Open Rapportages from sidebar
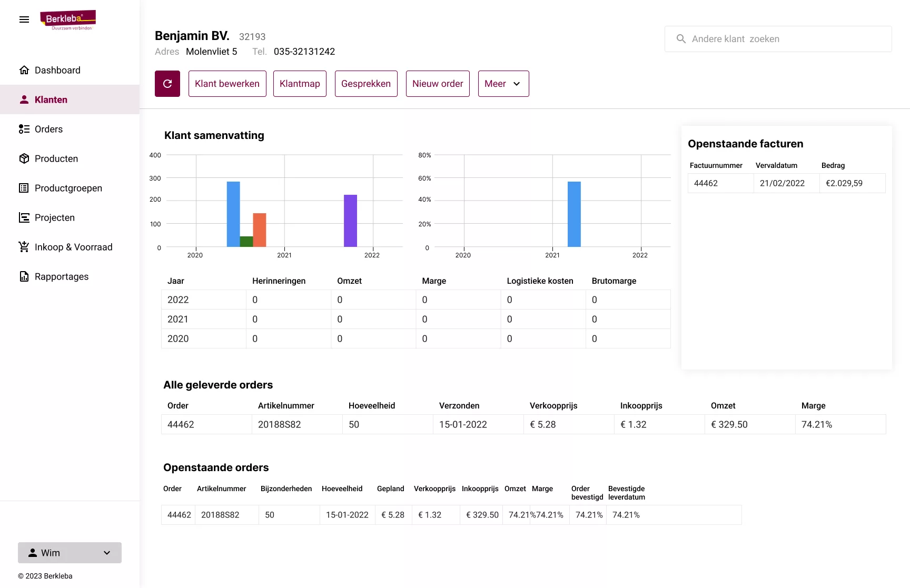The height and width of the screenshot is (588, 910). pyautogui.click(x=70, y=276)
